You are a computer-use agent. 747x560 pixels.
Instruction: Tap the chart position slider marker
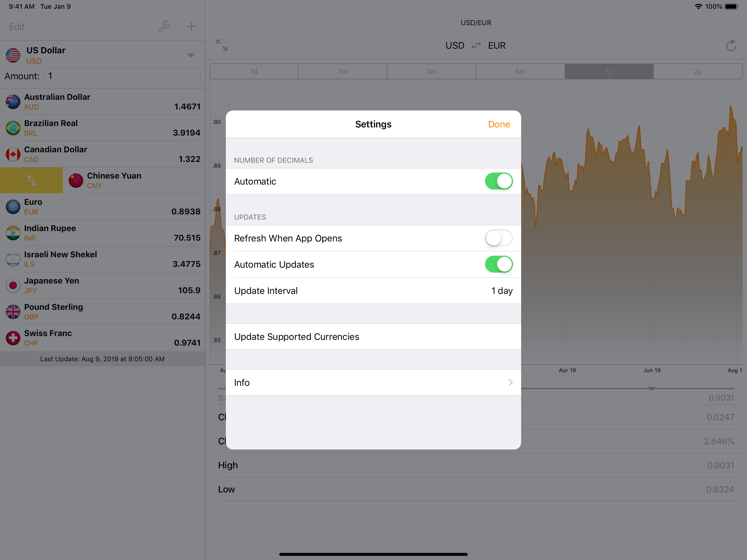pyautogui.click(x=651, y=389)
